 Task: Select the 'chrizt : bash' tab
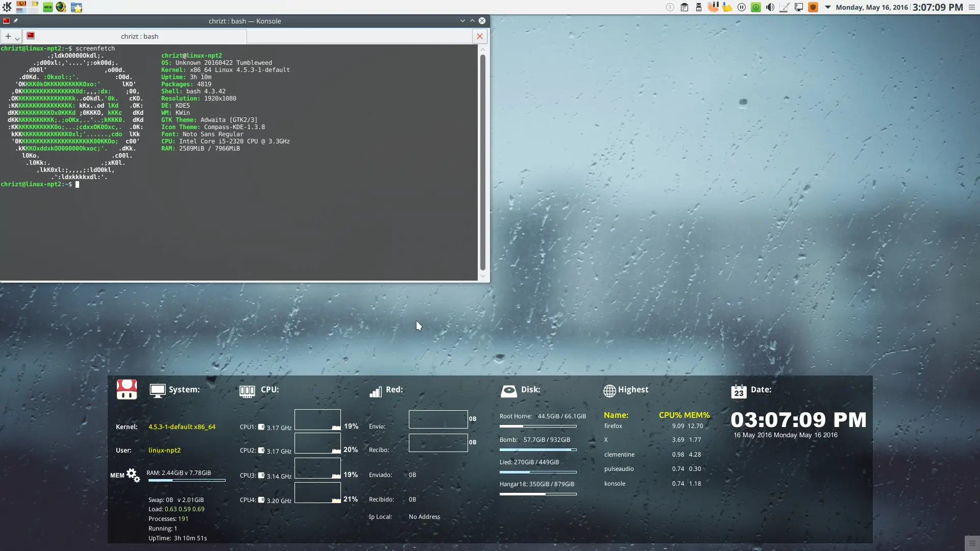click(135, 36)
